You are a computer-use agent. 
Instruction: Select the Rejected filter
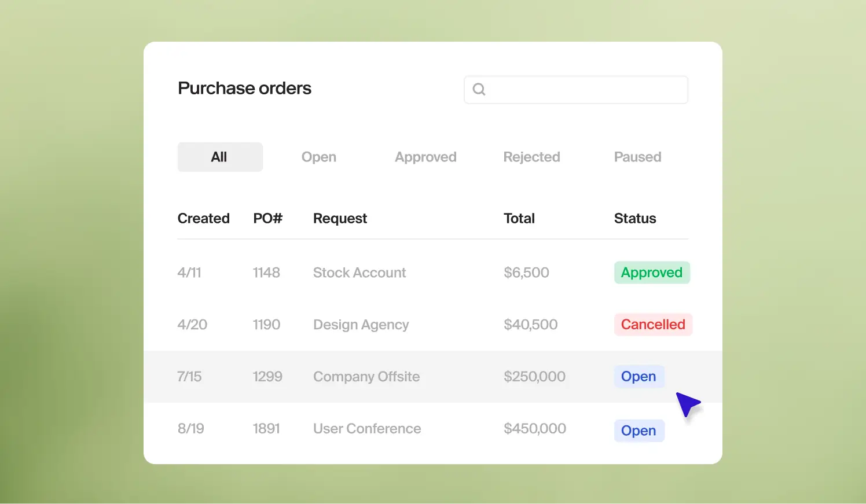[x=531, y=157]
